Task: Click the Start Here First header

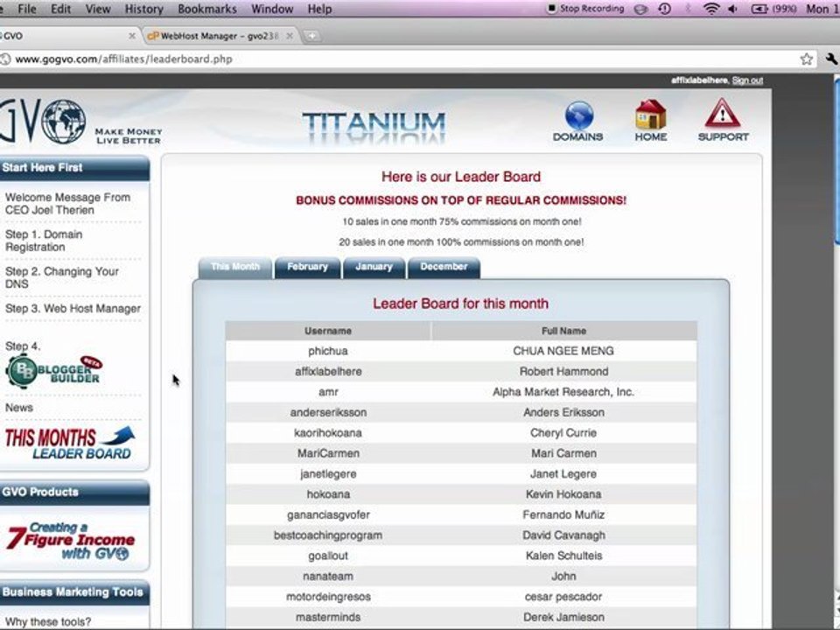Action: (x=73, y=168)
